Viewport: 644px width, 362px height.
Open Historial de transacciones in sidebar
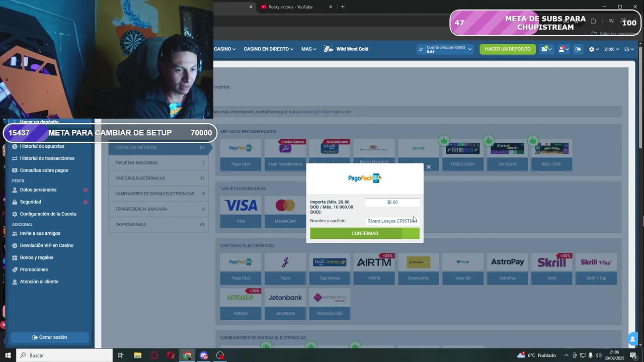tap(47, 158)
